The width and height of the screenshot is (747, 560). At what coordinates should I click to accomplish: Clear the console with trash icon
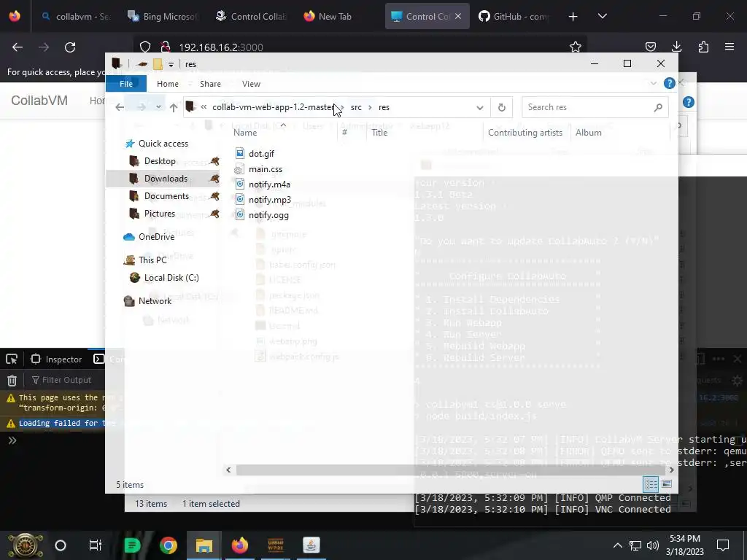pos(12,380)
